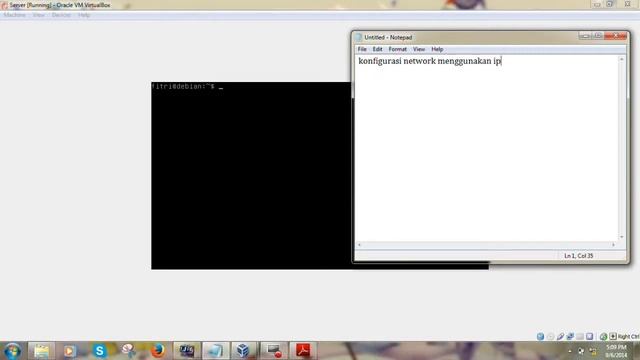Viewport: 640px width, 360px height.
Task: Click the VirtualBox display status icon
Action: click(589, 336)
